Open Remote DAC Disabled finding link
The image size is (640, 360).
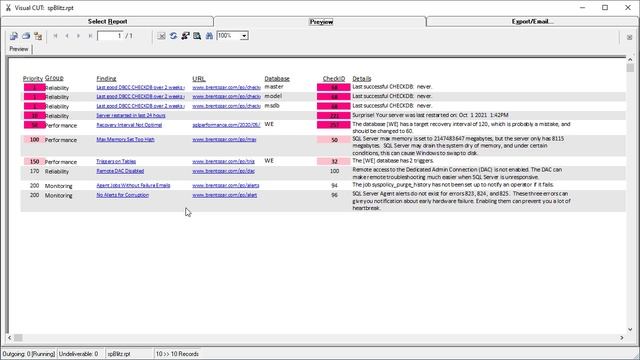click(x=120, y=171)
